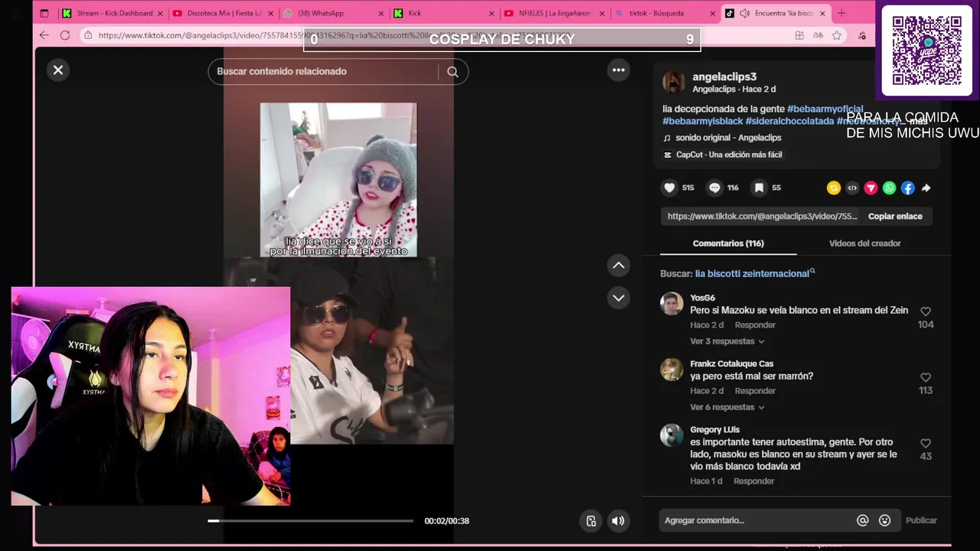Click the video link URL text field
Viewport: 980px width, 551px height.
tap(762, 217)
